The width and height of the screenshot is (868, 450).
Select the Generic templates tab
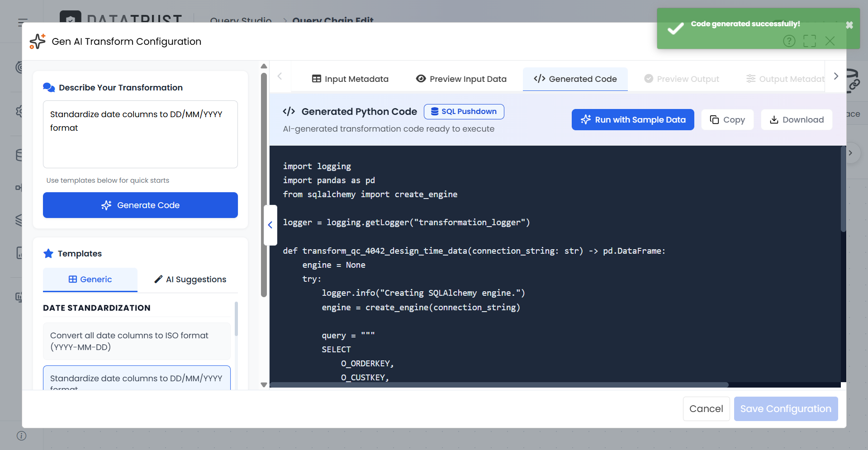point(90,279)
